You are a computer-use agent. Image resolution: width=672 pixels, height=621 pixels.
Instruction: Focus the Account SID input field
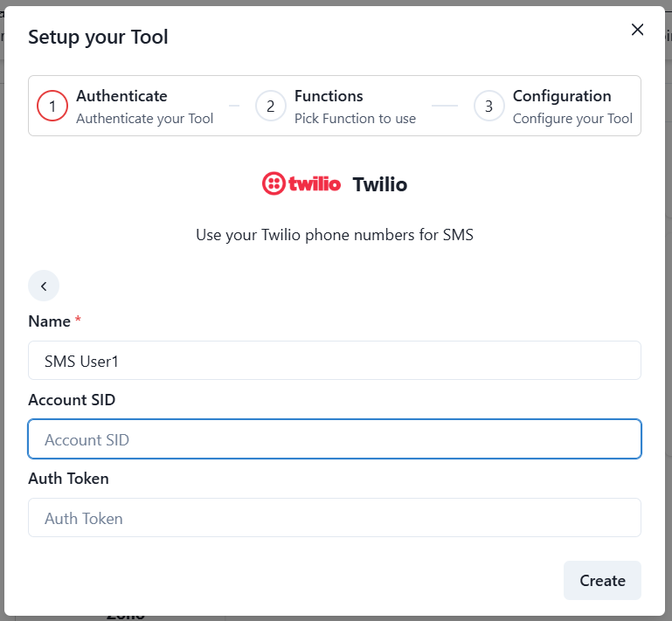click(x=335, y=439)
